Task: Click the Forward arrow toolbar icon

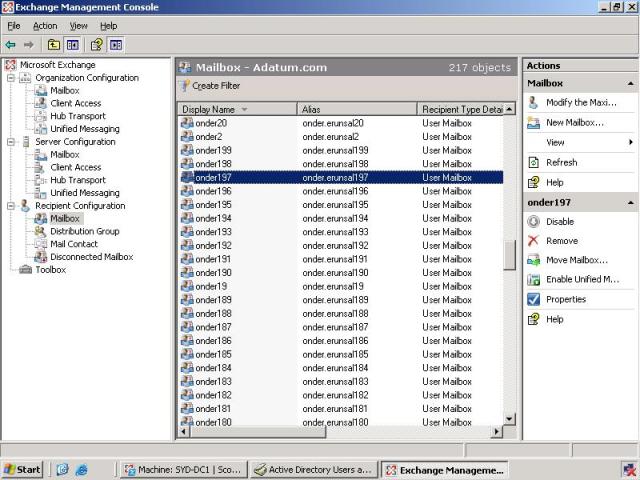Action: (29, 44)
